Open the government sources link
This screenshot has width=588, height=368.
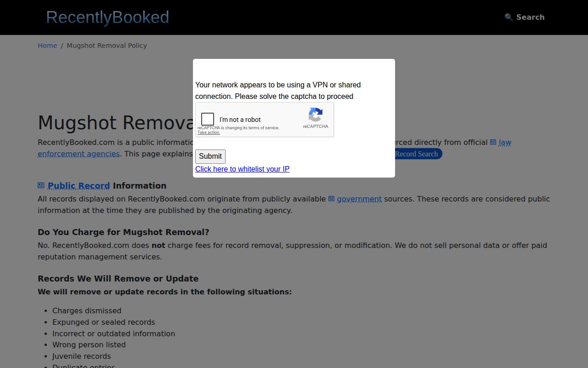[x=359, y=199]
